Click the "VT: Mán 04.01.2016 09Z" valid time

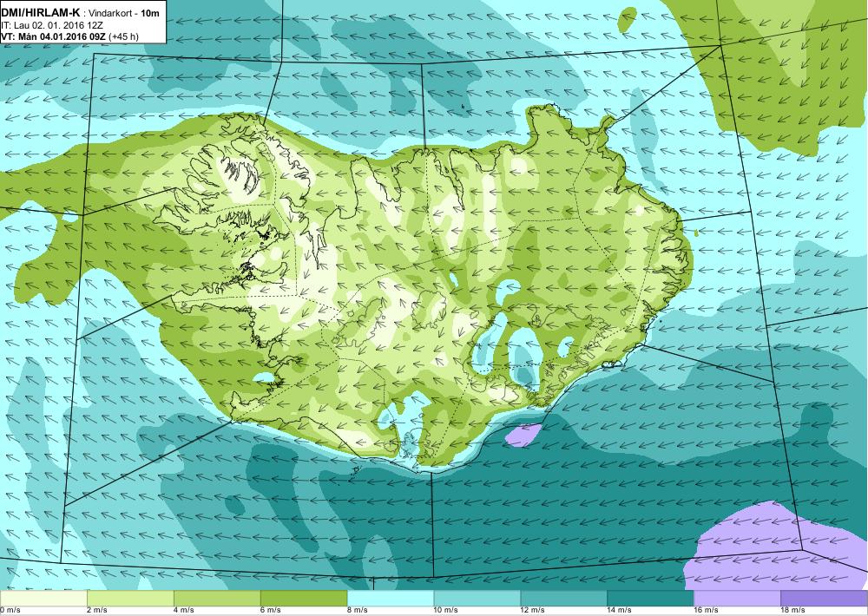54,37
